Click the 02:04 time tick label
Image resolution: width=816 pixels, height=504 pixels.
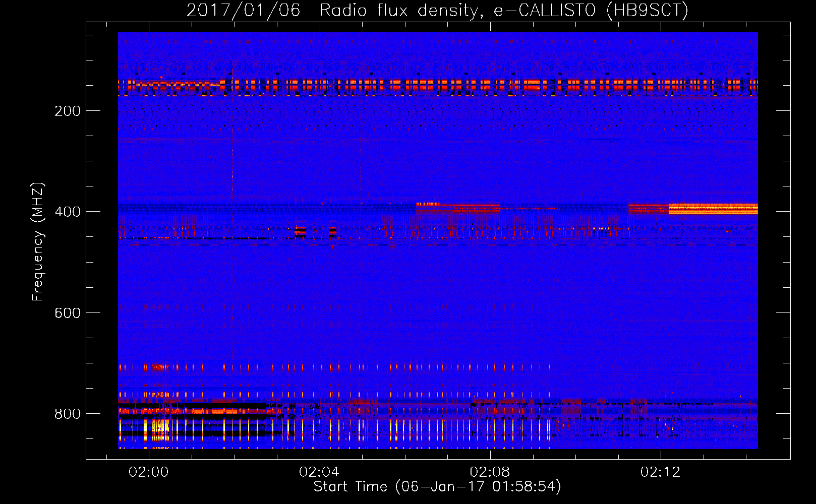319,472
